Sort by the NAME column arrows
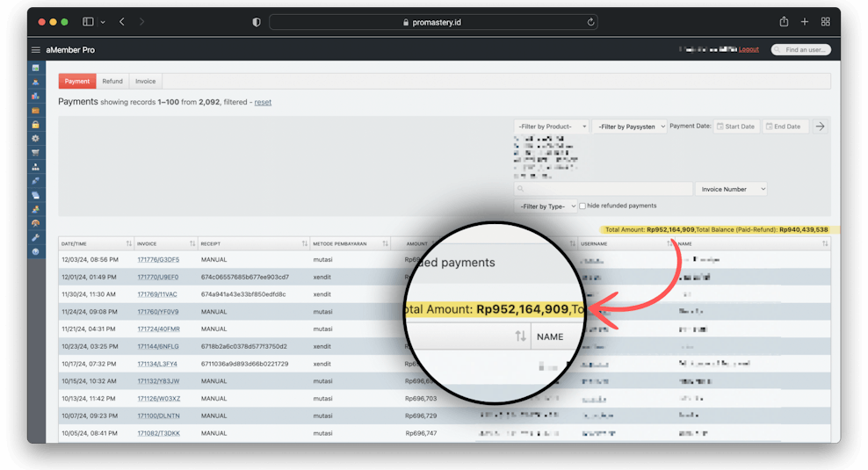 click(825, 243)
